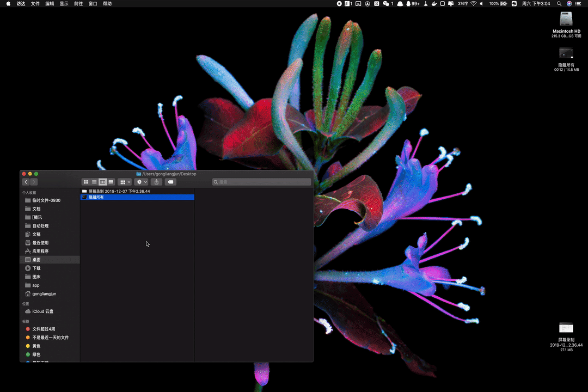Select the red 文件超过4周 tag
This screenshot has width=588, height=392.
[x=43, y=329]
